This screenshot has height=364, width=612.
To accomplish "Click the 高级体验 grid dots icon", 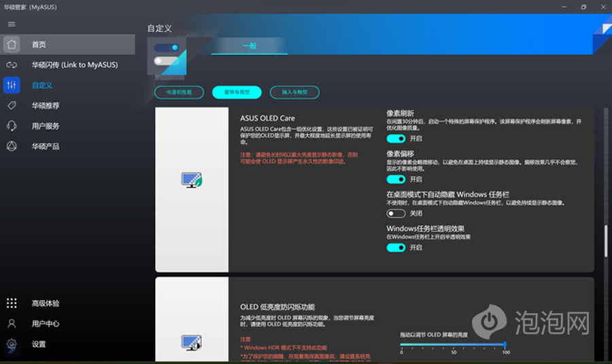I will 12,303.
